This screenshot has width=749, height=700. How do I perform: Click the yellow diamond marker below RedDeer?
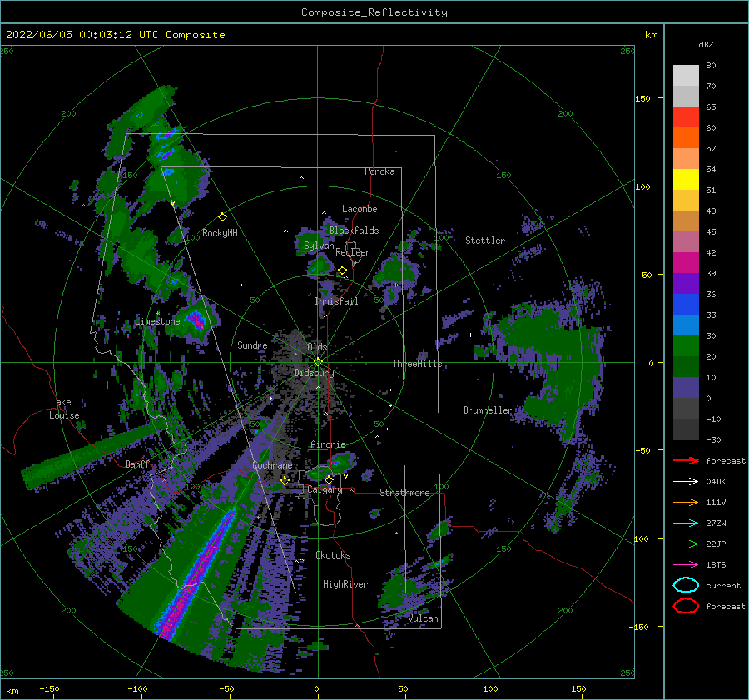pos(342,271)
